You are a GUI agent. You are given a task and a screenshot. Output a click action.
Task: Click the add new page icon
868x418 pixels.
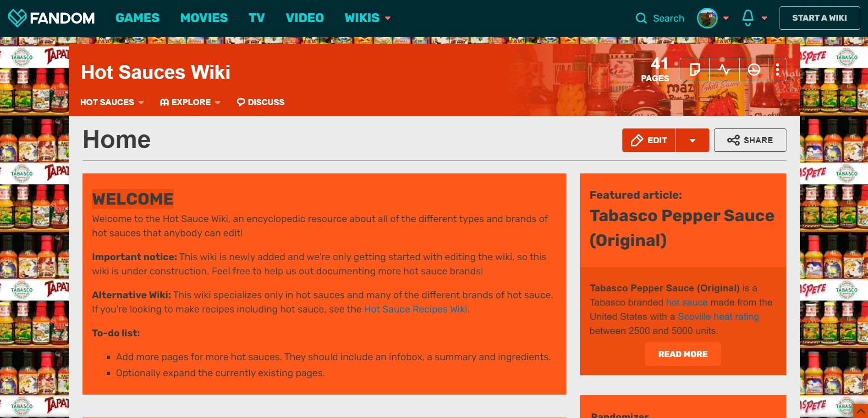(x=695, y=69)
